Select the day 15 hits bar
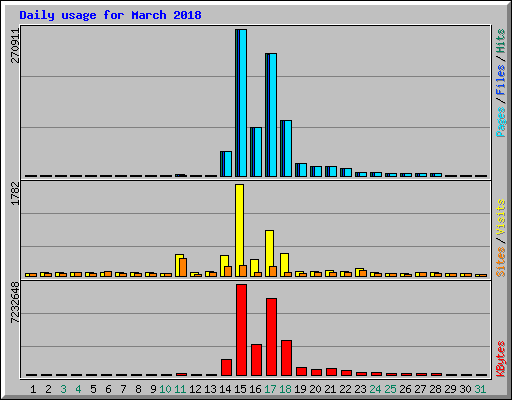The width and height of the screenshot is (512, 400). click(x=241, y=103)
